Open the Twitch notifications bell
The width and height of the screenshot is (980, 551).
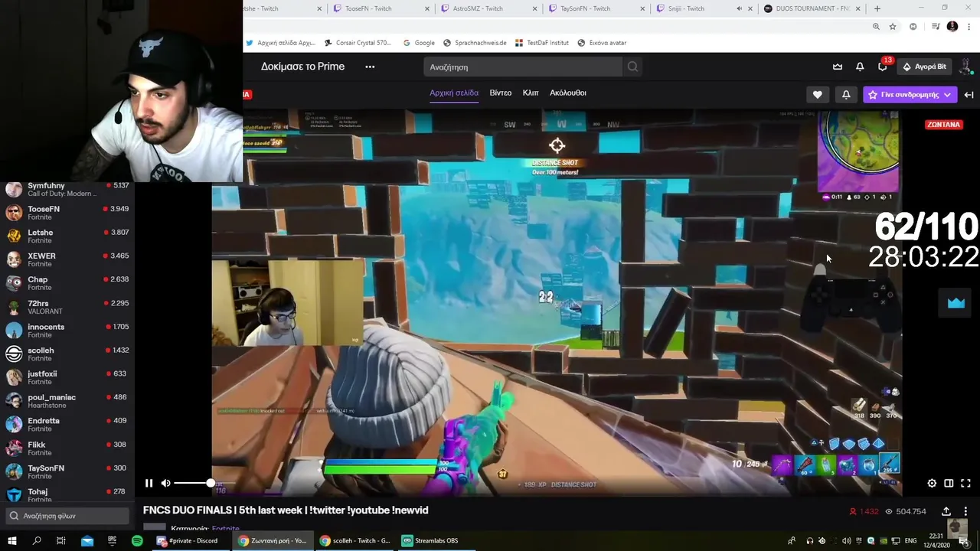pos(860,67)
